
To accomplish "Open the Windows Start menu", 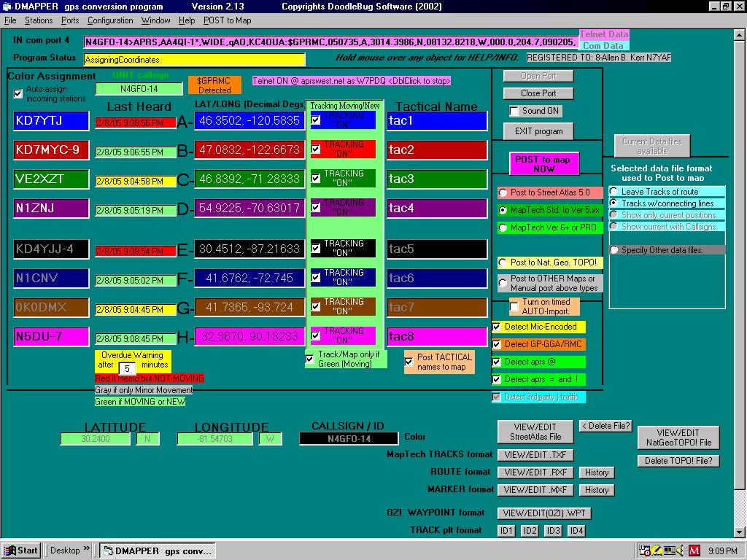I will 21,550.
